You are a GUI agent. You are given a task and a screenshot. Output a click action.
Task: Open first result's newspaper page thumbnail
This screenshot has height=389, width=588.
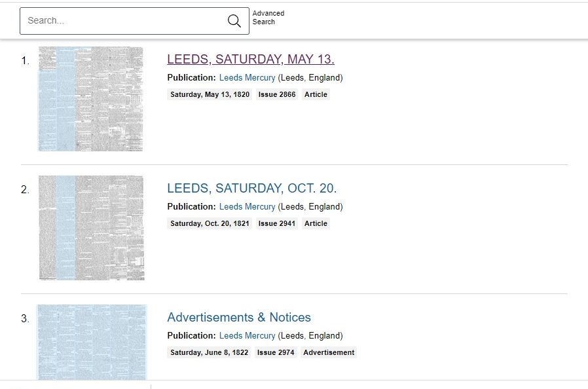coord(90,98)
